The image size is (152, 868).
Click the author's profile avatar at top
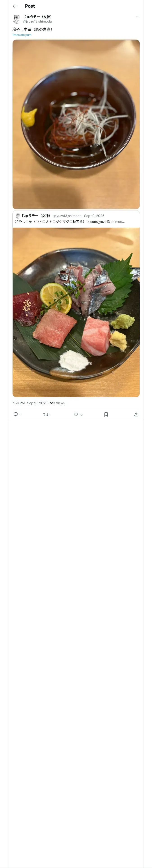(16, 19)
